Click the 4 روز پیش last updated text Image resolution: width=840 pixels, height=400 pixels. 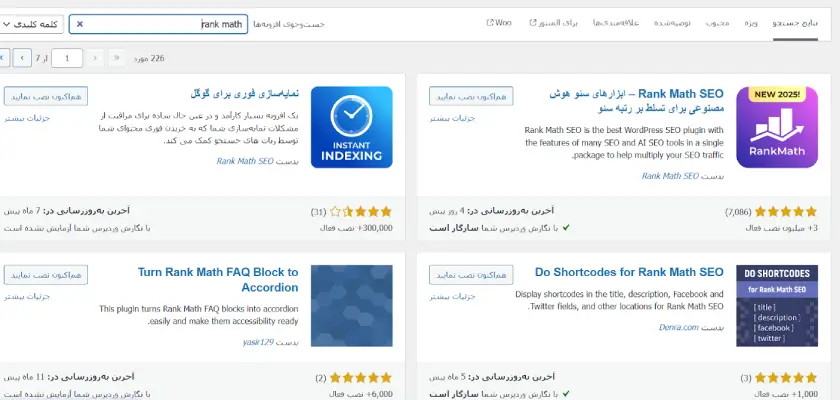pyautogui.click(x=448, y=211)
